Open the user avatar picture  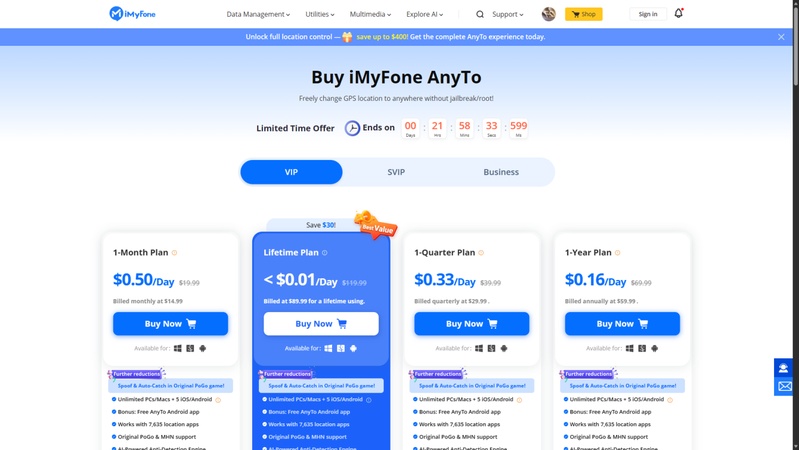tap(548, 14)
